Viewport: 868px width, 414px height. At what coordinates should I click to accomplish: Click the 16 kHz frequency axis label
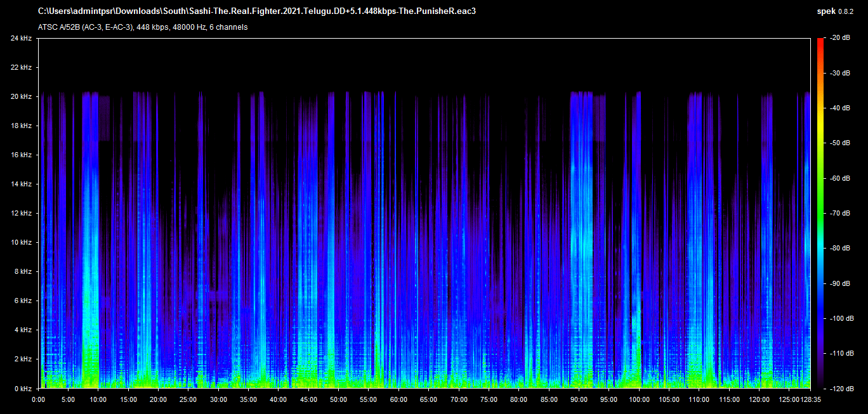tap(21, 155)
